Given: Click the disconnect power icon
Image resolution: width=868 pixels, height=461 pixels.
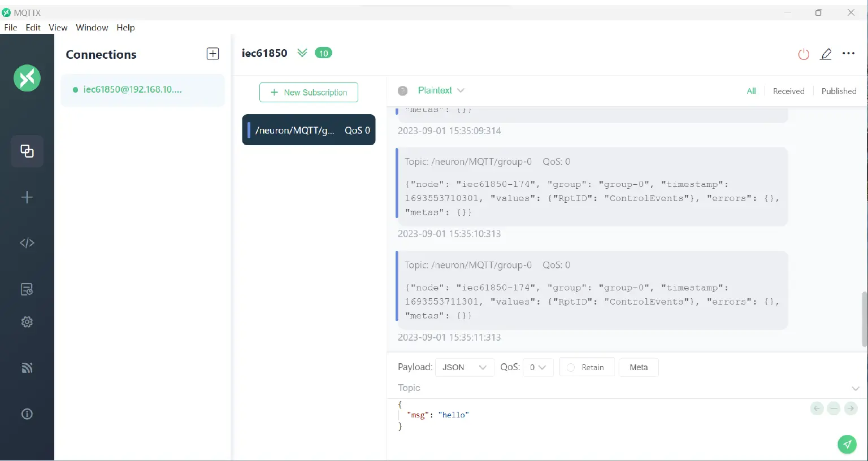Looking at the screenshot, I should tap(804, 54).
